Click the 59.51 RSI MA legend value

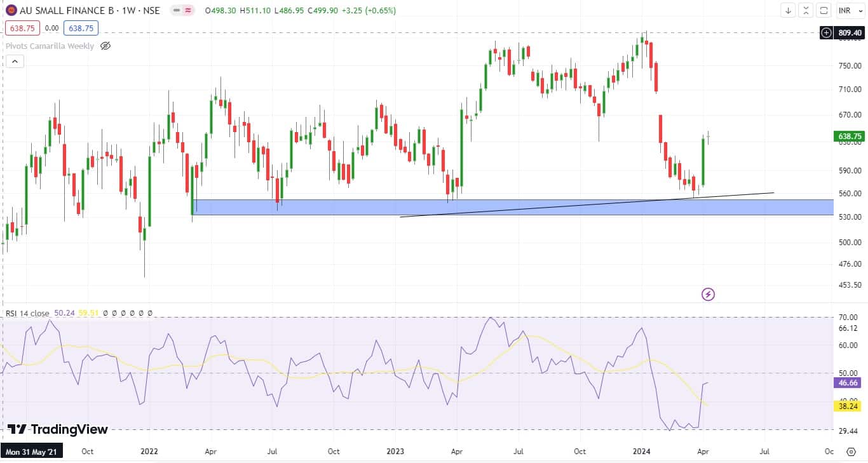[88, 312]
